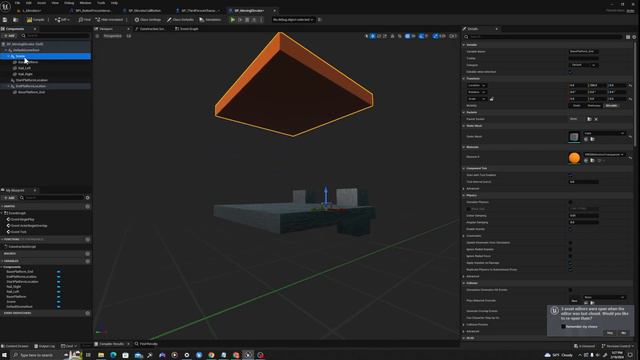
Task: Set Mobility to Static
Action: 577,106
